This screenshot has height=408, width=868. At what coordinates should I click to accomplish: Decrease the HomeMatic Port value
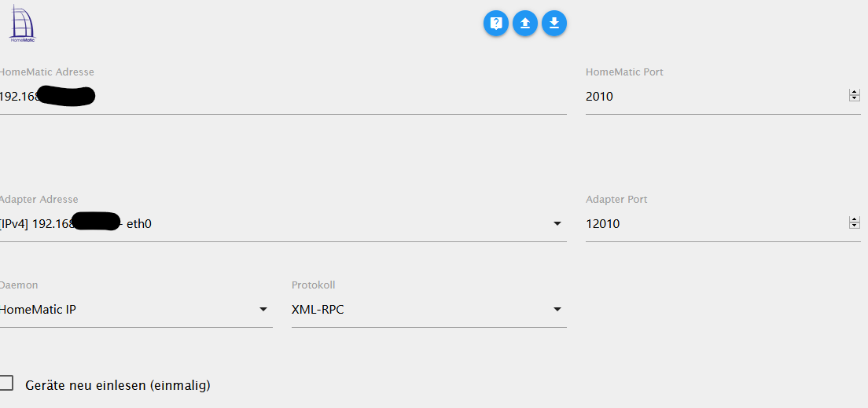[x=854, y=99]
